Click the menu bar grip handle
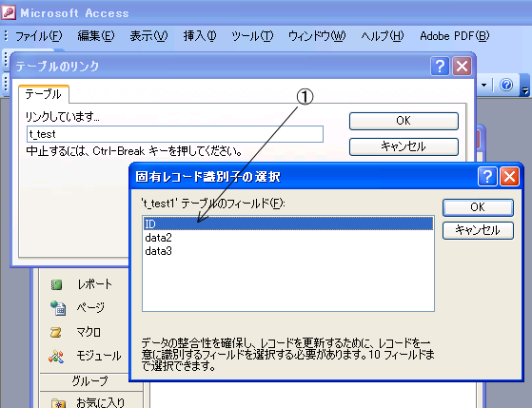 [x=6, y=35]
